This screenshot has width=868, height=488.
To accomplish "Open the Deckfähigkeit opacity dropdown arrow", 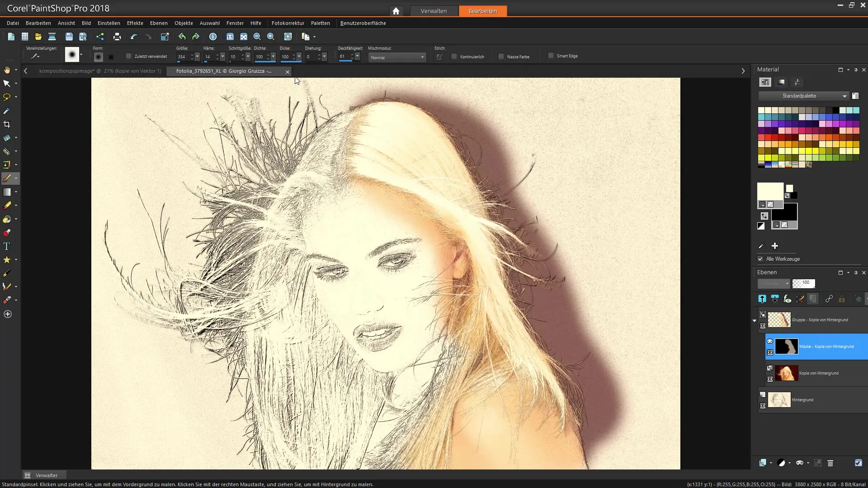I will (357, 56).
